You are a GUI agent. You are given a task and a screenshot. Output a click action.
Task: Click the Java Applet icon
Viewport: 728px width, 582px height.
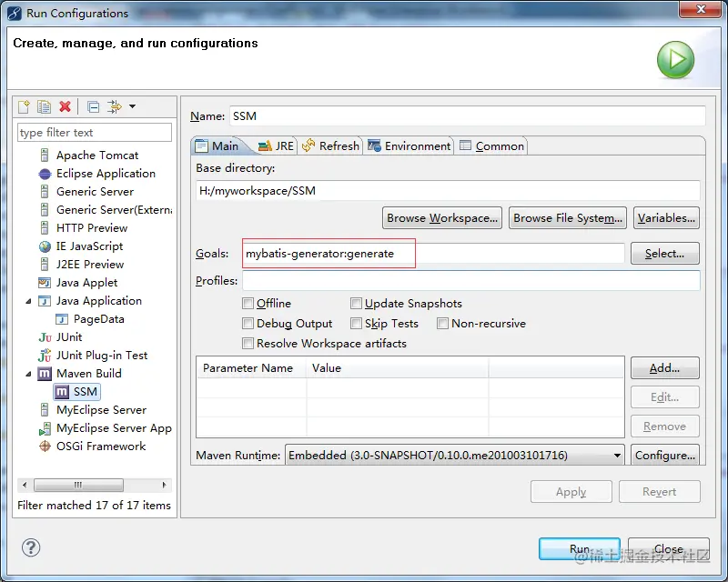click(x=45, y=283)
